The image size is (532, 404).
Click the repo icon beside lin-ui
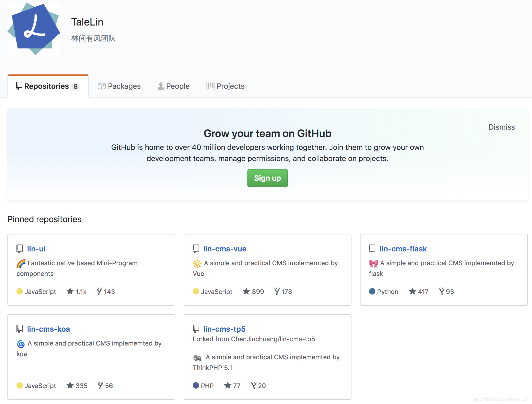point(20,249)
